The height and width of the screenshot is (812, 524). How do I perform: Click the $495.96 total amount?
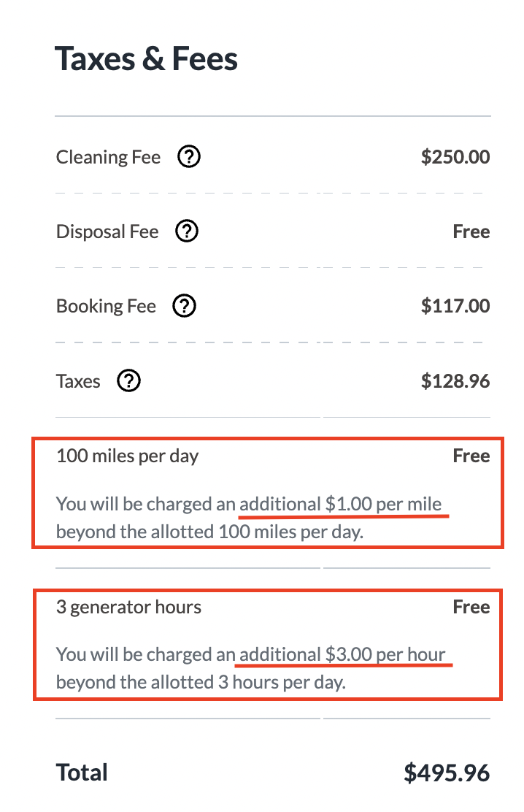pos(447,773)
